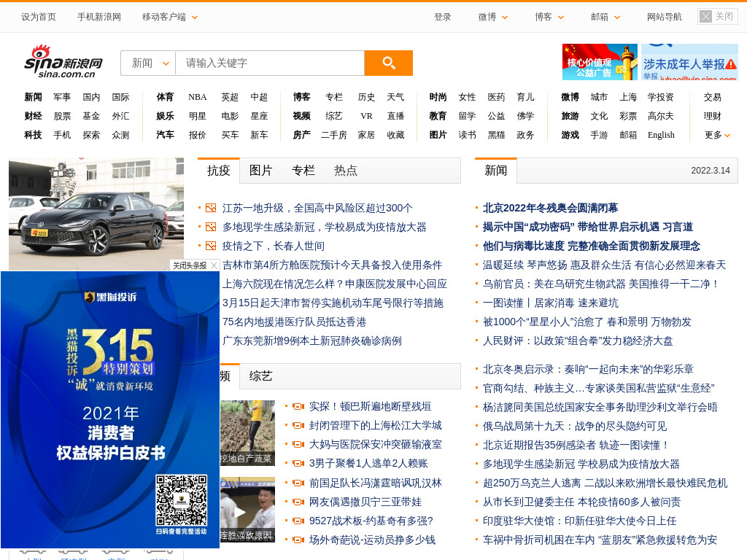
Task: Open image icon beside 疫情之下，长春人世间 headline
Action: coord(211,246)
